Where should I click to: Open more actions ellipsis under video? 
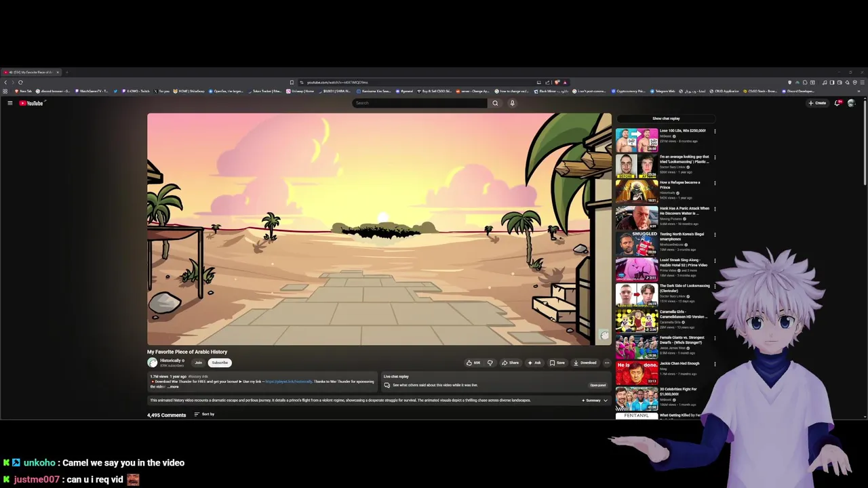tap(607, 363)
